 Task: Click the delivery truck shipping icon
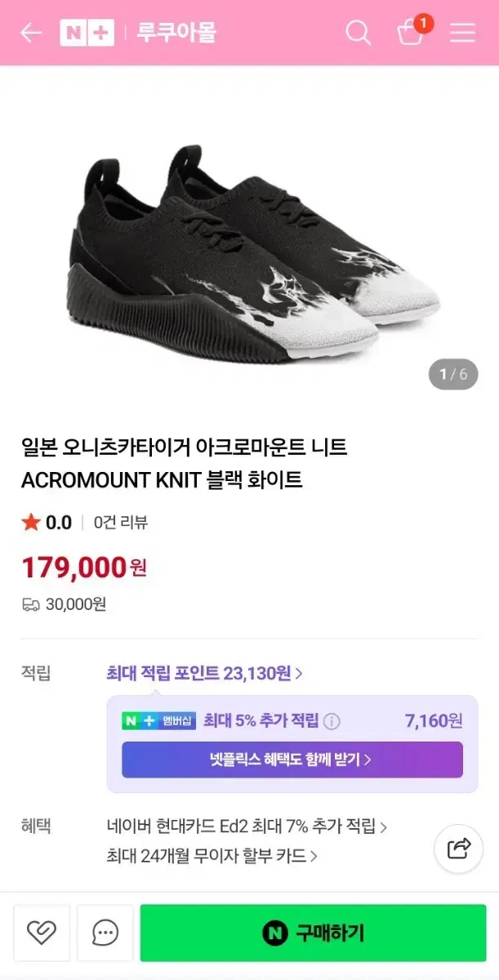[29, 604]
